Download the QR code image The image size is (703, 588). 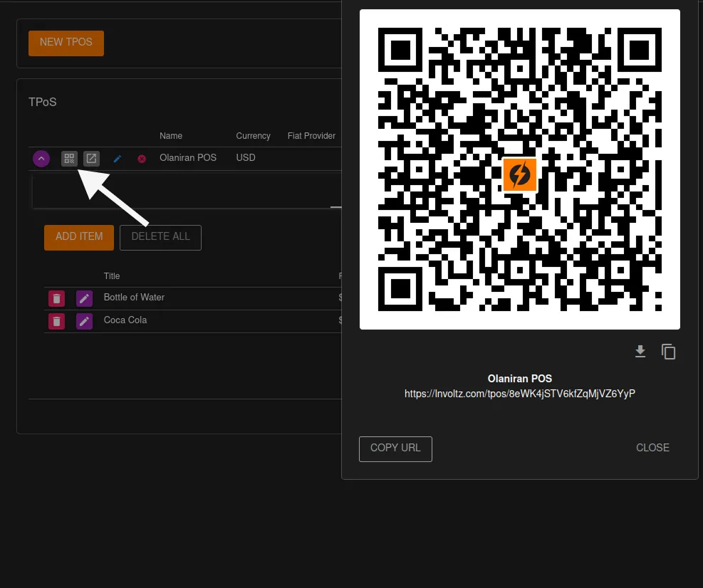click(640, 351)
